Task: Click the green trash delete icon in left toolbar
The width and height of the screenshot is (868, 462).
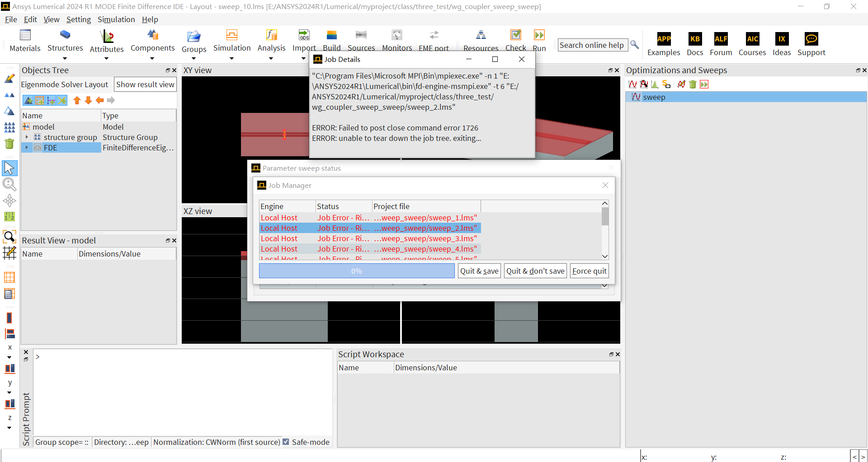Action: pyautogui.click(x=9, y=144)
